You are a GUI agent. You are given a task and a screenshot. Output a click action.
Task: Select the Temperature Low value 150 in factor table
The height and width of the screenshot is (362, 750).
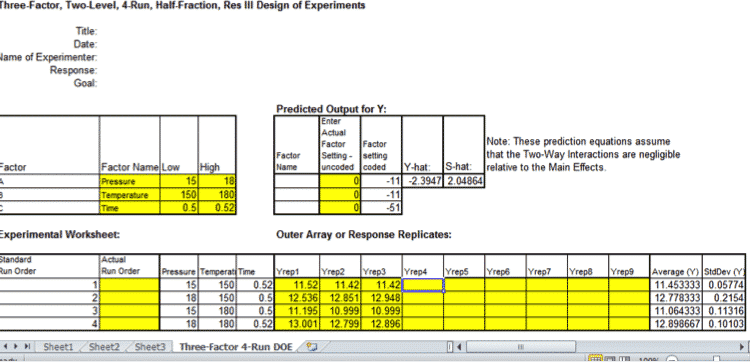(x=179, y=195)
